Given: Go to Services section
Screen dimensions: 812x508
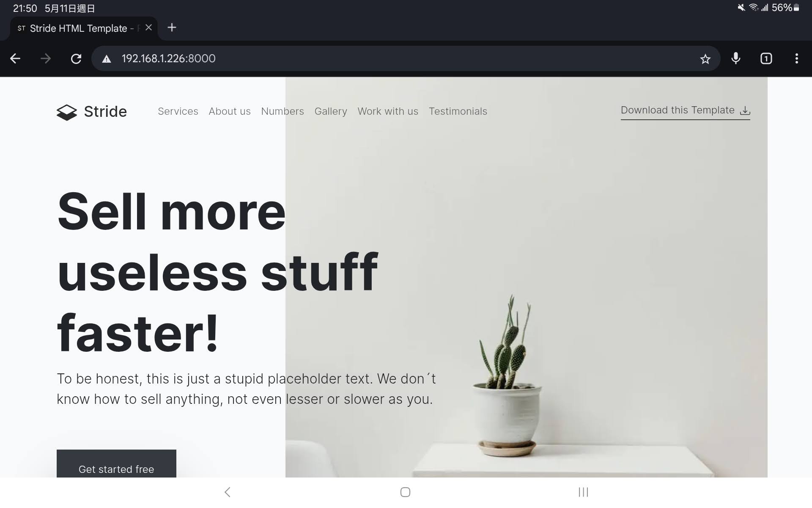Looking at the screenshot, I should click(178, 111).
